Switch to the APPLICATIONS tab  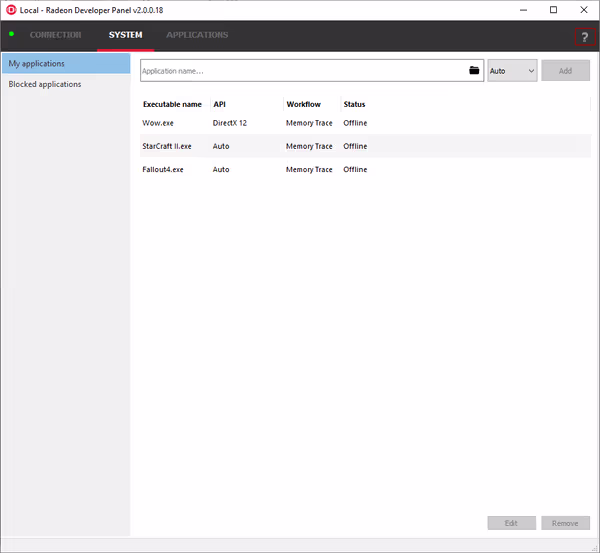pyautogui.click(x=197, y=35)
